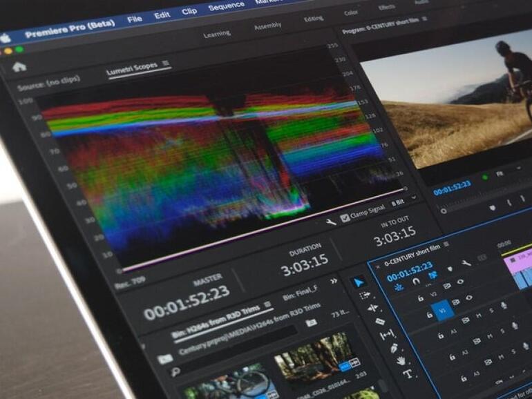Image resolution: width=532 pixels, height=399 pixels.
Task: Click the search magnifier in the bin
Action: pyautogui.click(x=175, y=372)
